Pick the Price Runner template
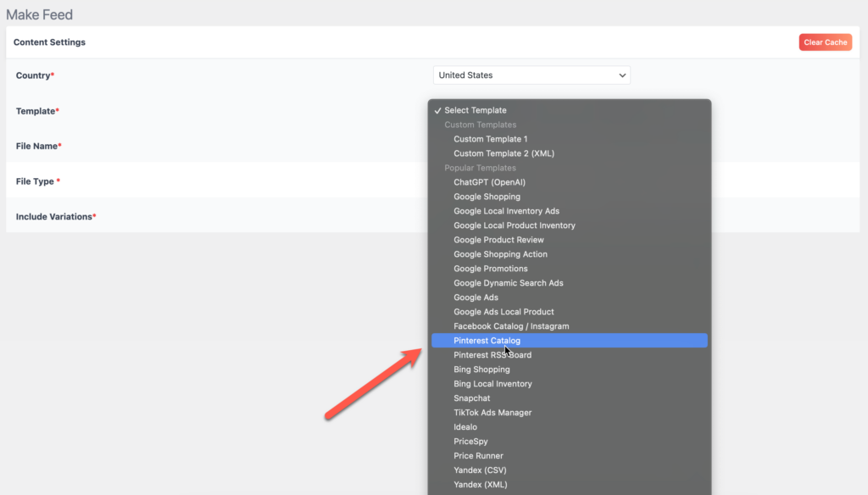 (476, 455)
